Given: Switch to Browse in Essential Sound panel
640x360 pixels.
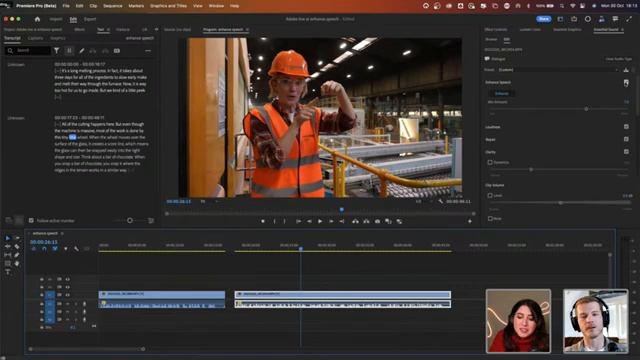Looking at the screenshot, I should tap(491, 40).
